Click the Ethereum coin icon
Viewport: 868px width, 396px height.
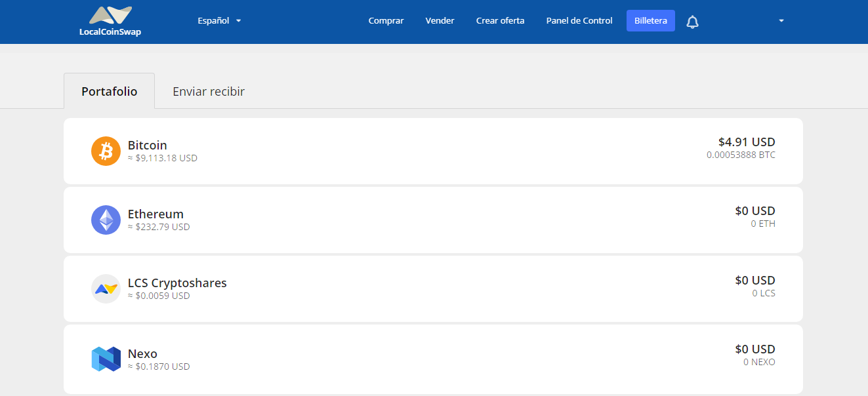pyautogui.click(x=106, y=220)
